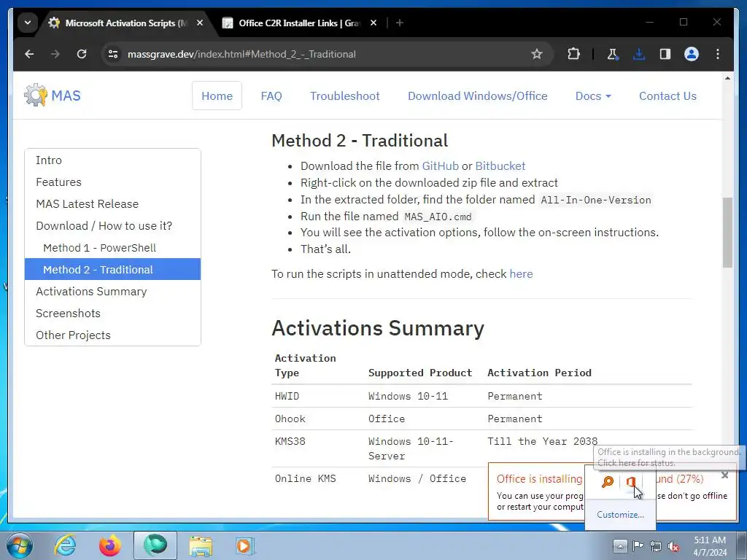
Task: Select MAS Latest Release in sidebar
Action: pyautogui.click(x=112, y=204)
